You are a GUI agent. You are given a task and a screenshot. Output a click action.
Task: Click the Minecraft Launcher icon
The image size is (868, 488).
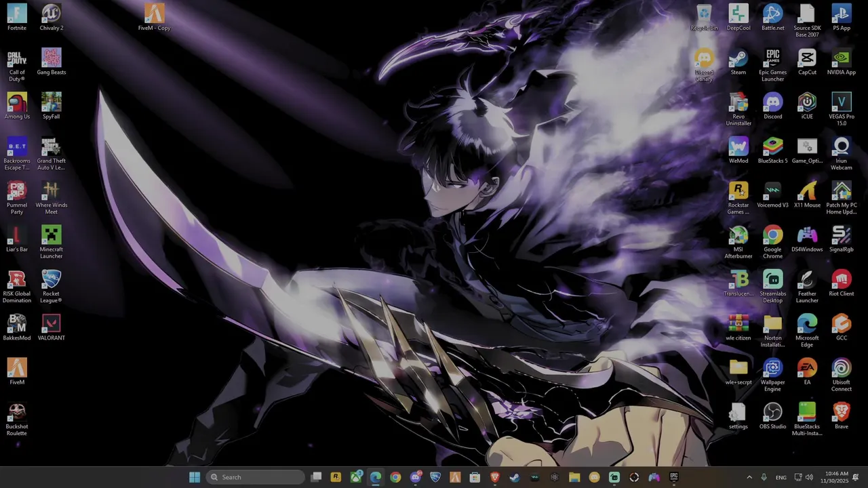52,243
